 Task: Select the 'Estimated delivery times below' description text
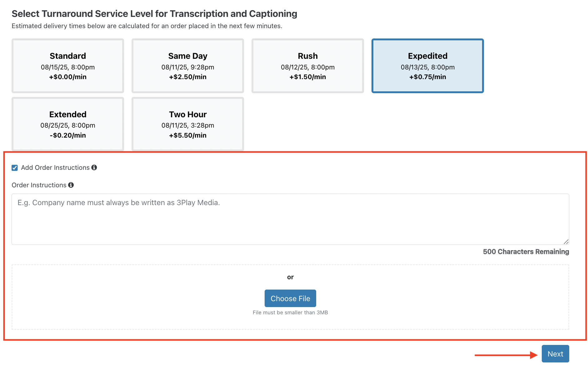click(147, 26)
